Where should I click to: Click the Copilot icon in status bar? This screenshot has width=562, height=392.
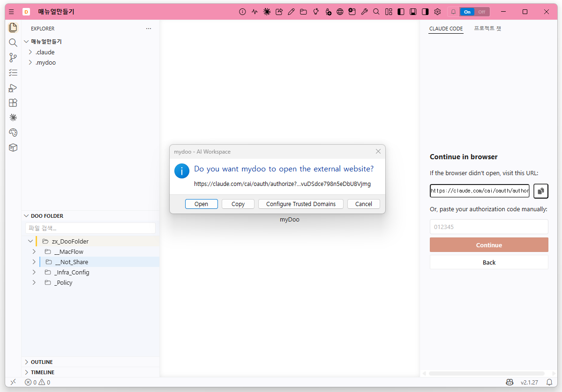[510, 382]
